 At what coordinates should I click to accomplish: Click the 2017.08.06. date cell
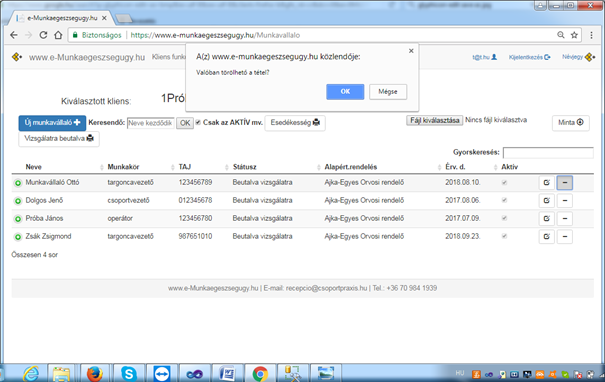pyautogui.click(x=463, y=200)
